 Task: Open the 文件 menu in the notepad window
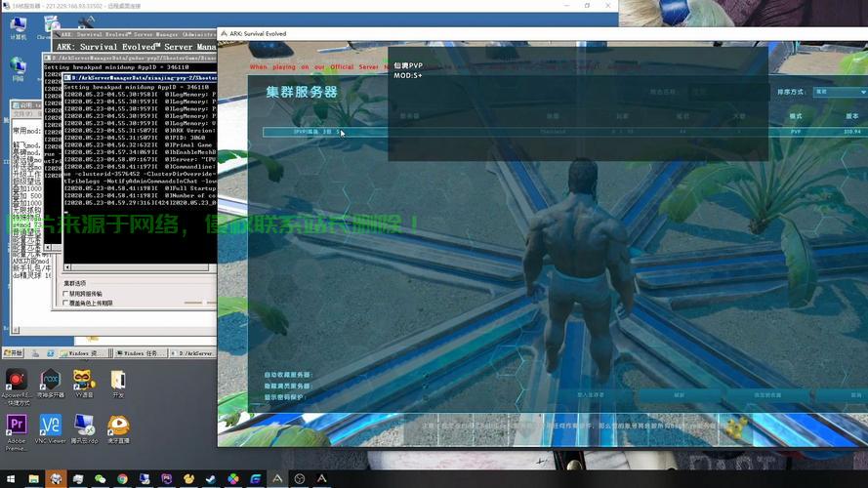point(22,114)
